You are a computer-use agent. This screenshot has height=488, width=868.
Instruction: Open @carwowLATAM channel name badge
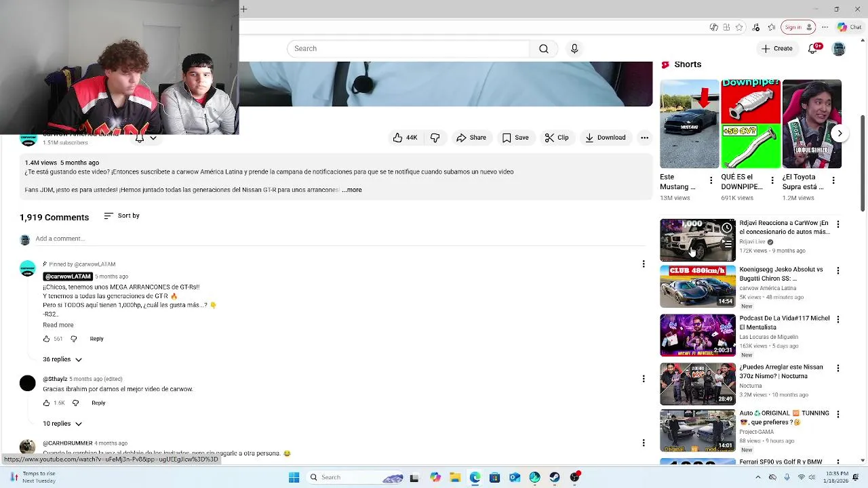(68, 277)
